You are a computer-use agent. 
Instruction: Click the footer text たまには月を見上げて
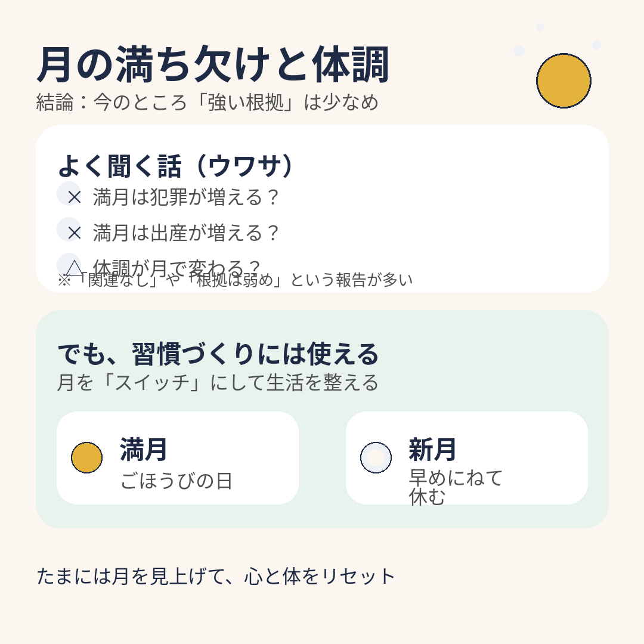tap(216, 576)
